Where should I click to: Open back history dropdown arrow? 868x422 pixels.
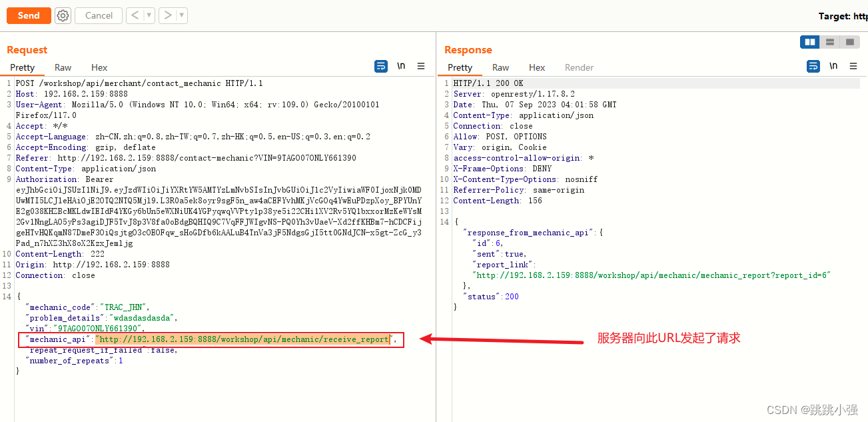pyautogui.click(x=149, y=15)
